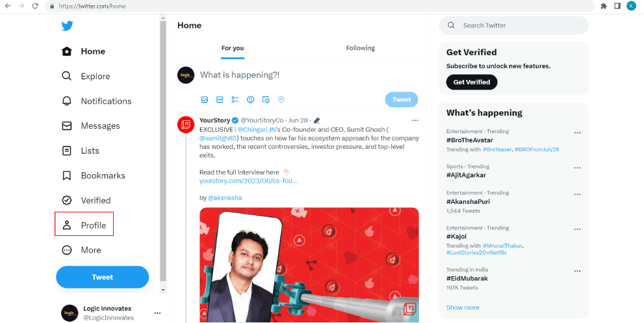Go to Profile in the sidebar

point(84,226)
